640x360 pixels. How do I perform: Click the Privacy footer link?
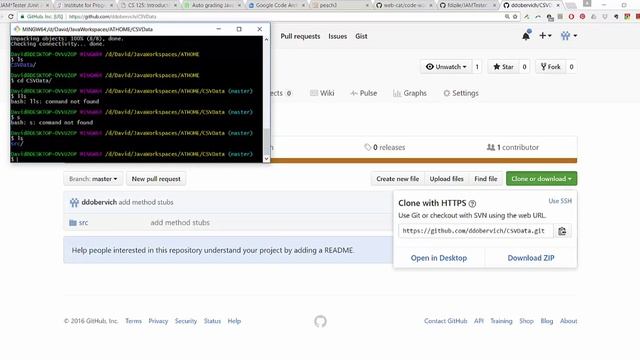pos(158,321)
